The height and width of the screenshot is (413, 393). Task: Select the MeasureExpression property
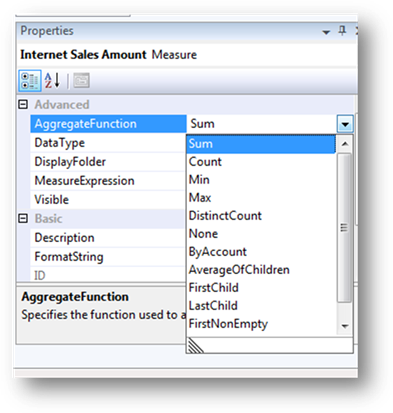(x=107, y=181)
